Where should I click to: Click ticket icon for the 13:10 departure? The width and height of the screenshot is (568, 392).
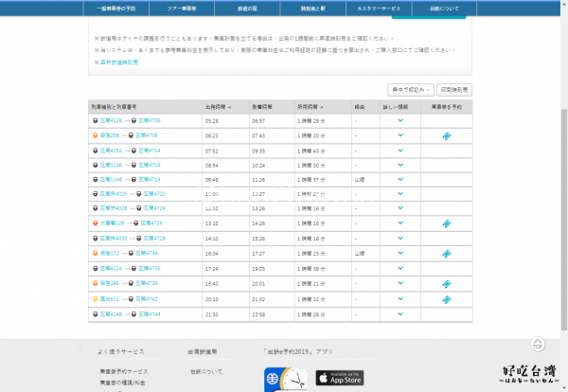pos(446,224)
